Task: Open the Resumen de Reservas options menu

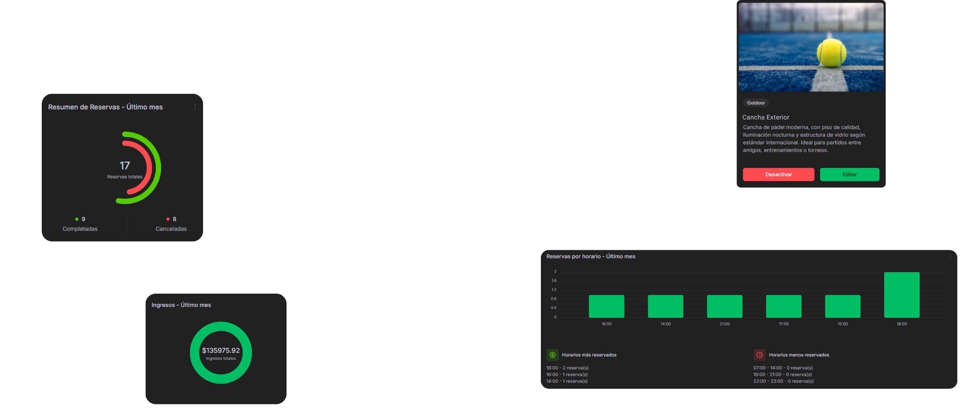Action: pyautogui.click(x=195, y=107)
